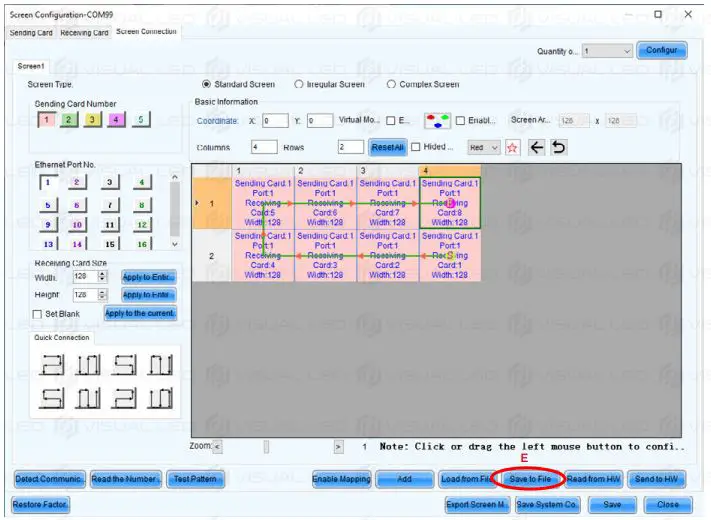Screen dimensions: 711x520
Task: Click the red star icon
Action: coord(512,147)
